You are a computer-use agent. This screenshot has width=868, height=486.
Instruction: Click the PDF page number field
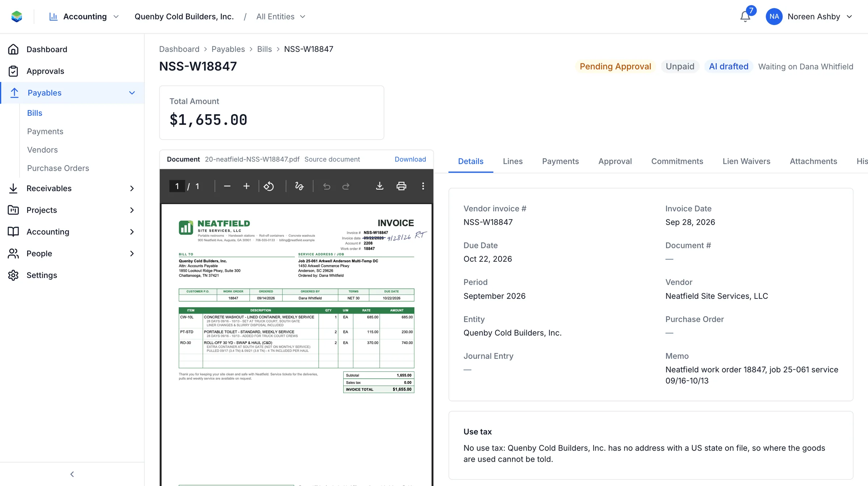pos(177,186)
